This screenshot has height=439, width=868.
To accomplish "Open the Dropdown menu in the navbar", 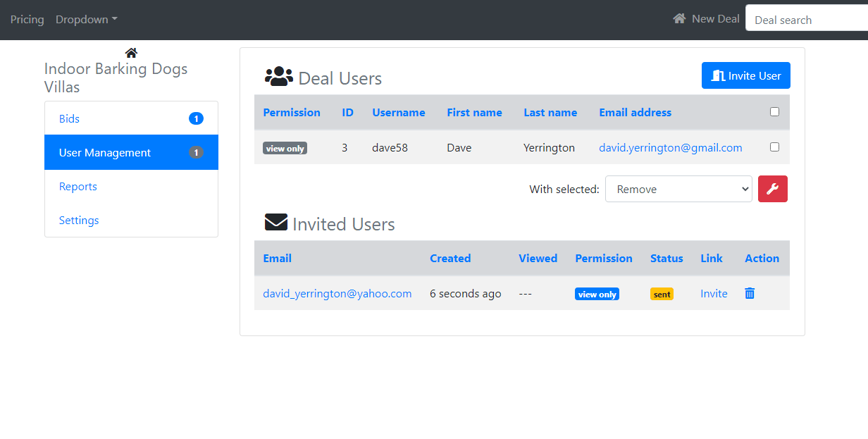I will (x=86, y=20).
